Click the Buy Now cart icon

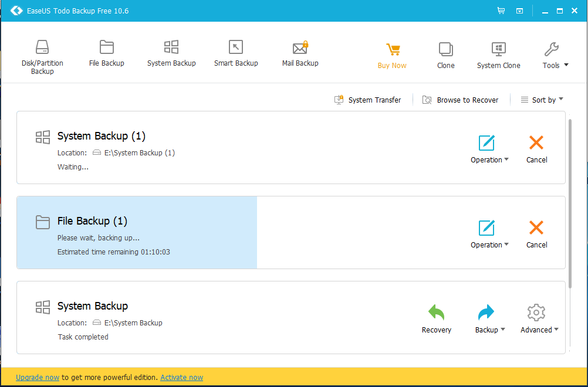(x=393, y=50)
